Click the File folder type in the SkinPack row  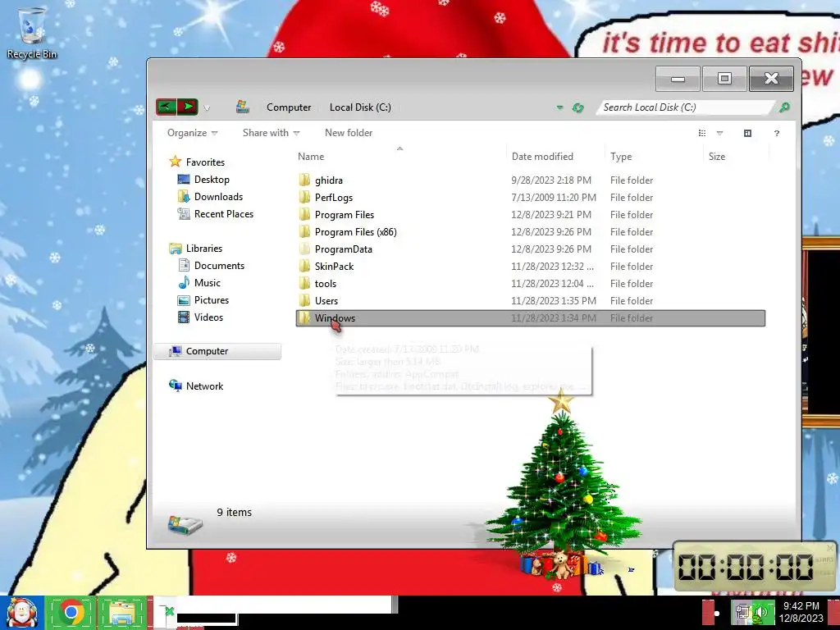click(x=632, y=267)
